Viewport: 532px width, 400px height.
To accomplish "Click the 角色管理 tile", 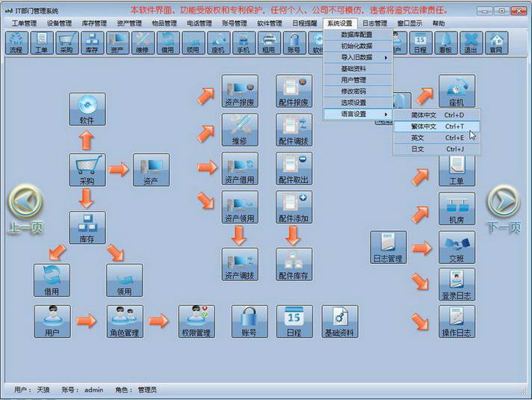I will point(125,321).
